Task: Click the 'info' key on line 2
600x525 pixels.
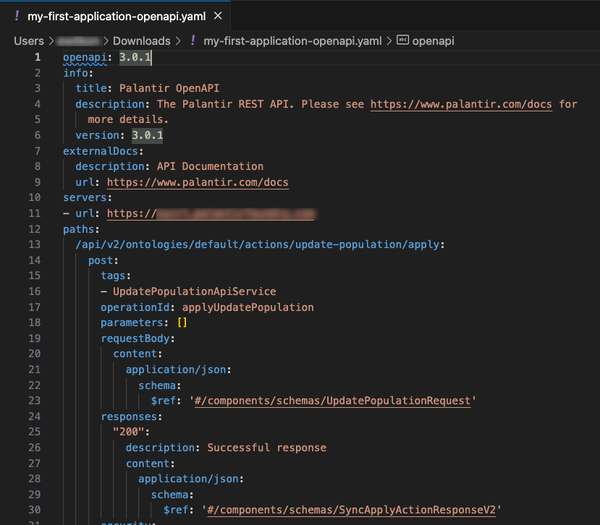Action: click(x=75, y=73)
